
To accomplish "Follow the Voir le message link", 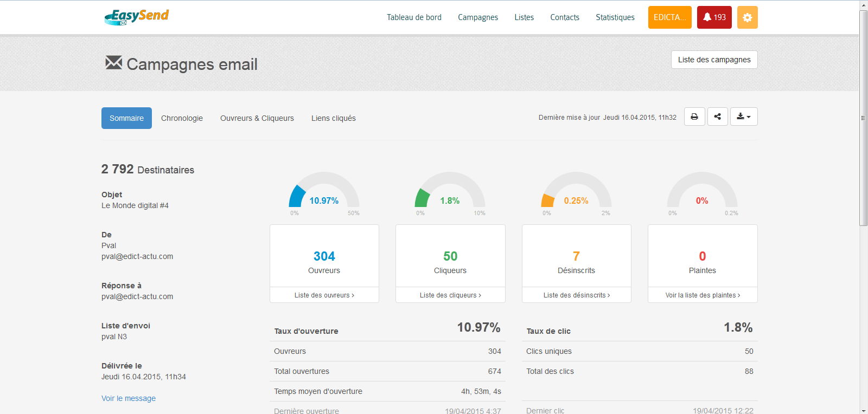I will 129,398.
